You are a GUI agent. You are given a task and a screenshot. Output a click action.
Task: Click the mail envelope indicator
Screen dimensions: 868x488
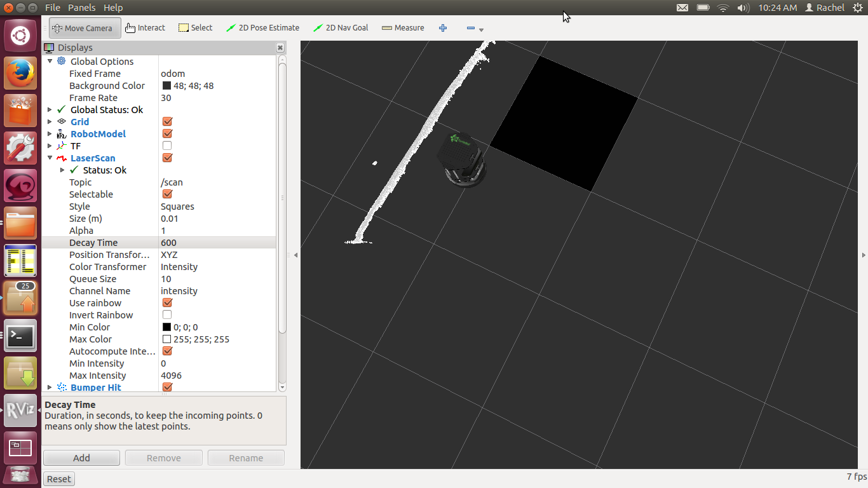click(682, 8)
